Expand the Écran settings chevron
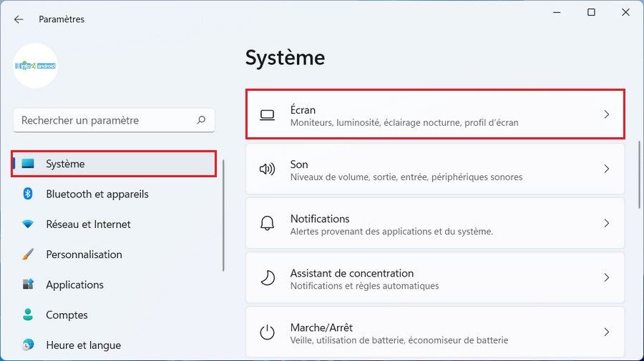 point(606,114)
